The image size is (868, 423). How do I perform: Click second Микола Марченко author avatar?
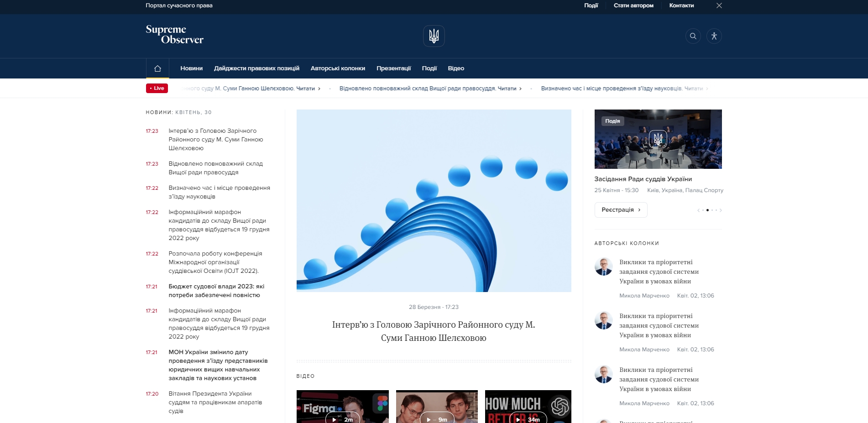tap(603, 320)
